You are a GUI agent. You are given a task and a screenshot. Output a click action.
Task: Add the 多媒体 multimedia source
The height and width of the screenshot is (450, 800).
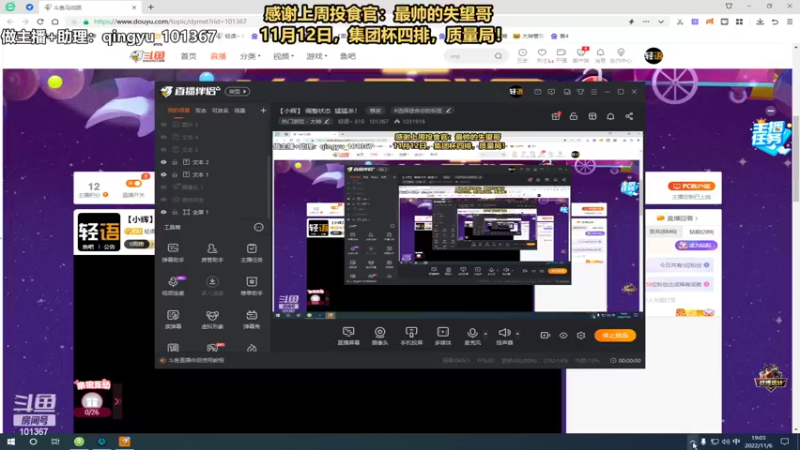[443, 336]
